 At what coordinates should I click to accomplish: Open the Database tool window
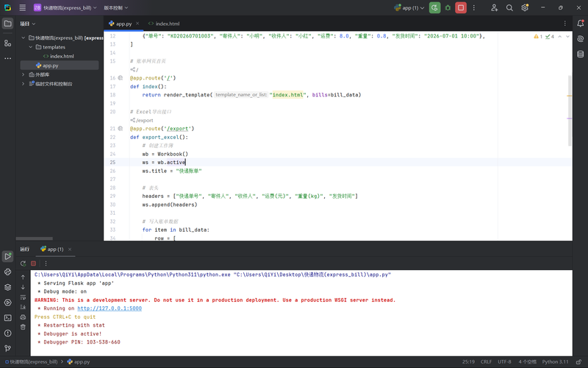tap(581, 54)
